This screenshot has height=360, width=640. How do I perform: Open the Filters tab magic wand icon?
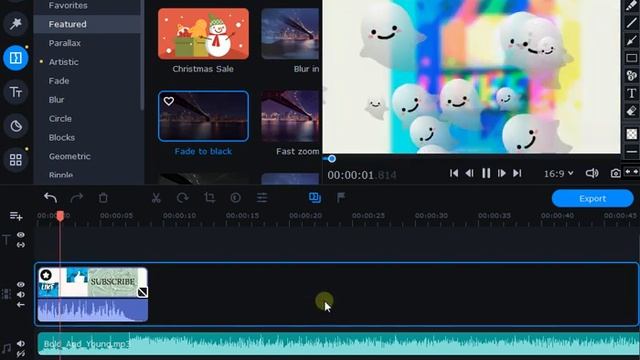16,24
